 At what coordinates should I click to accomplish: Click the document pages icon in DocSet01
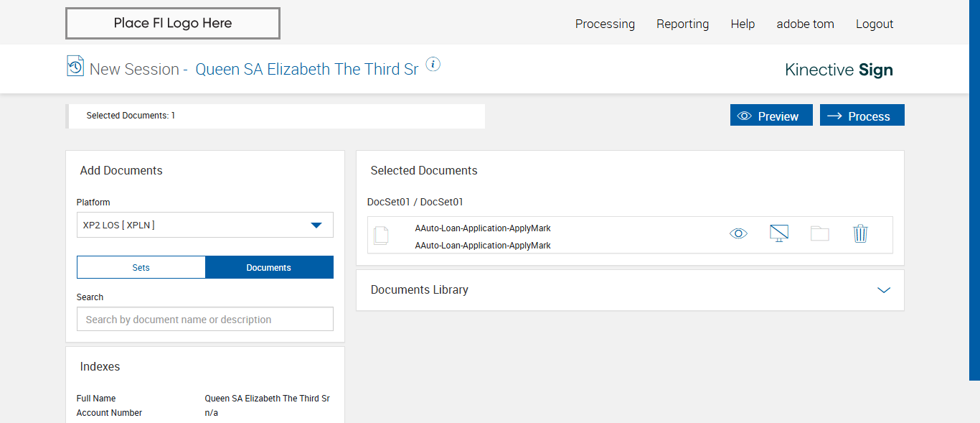click(381, 235)
